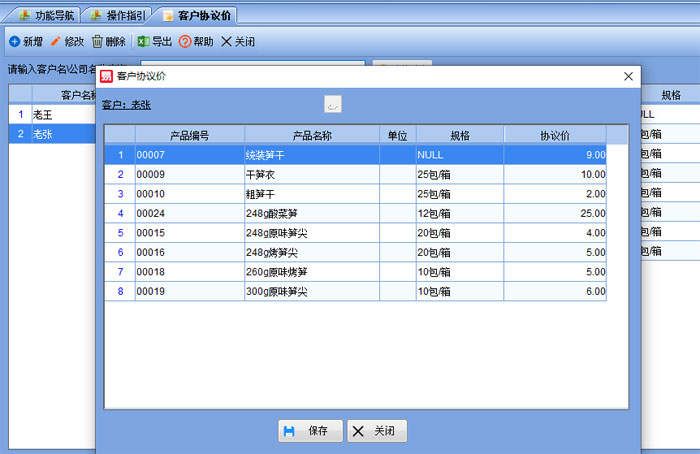Click the customer selector button next to 老张
Screen dimensions: 700x454
coord(333,104)
